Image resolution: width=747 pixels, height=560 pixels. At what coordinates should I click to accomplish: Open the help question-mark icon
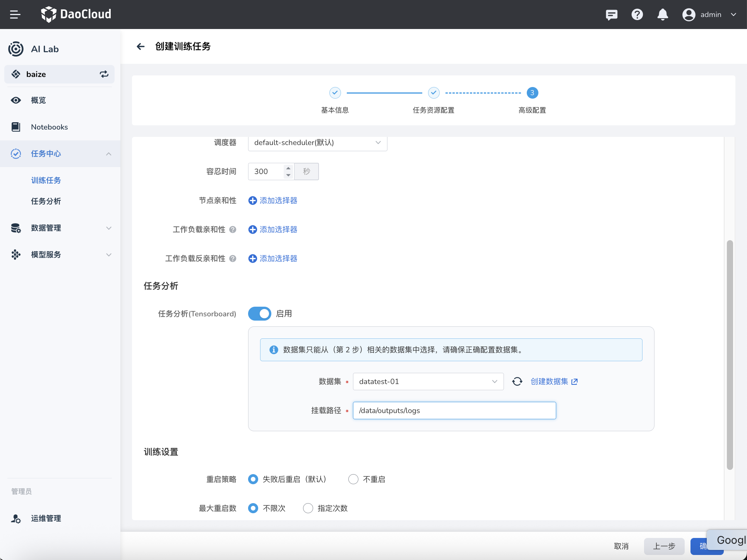637,14
